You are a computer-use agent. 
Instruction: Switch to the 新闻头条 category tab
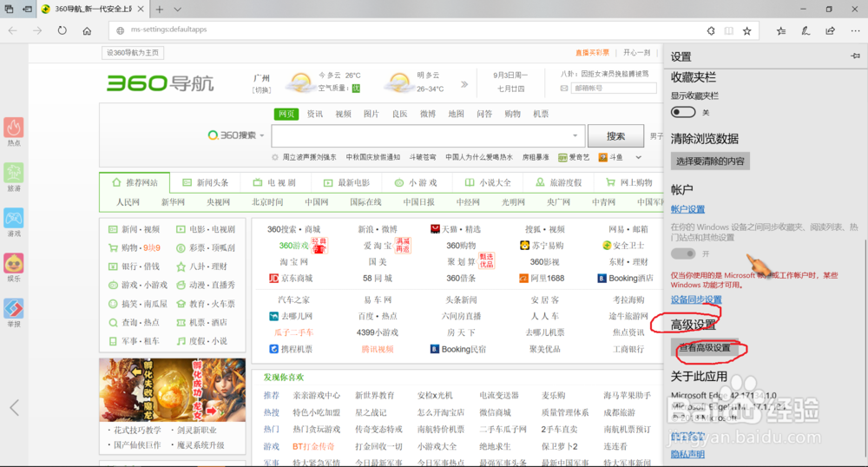coord(205,182)
